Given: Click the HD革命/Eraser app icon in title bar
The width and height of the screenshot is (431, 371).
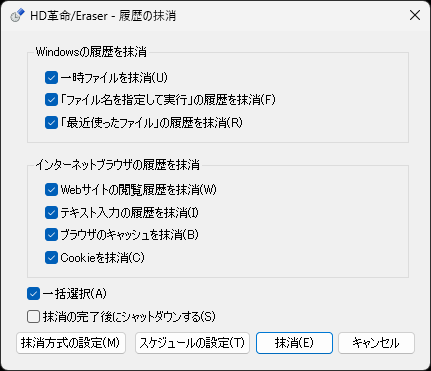Looking at the screenshot, I should [x=18, y=15].
